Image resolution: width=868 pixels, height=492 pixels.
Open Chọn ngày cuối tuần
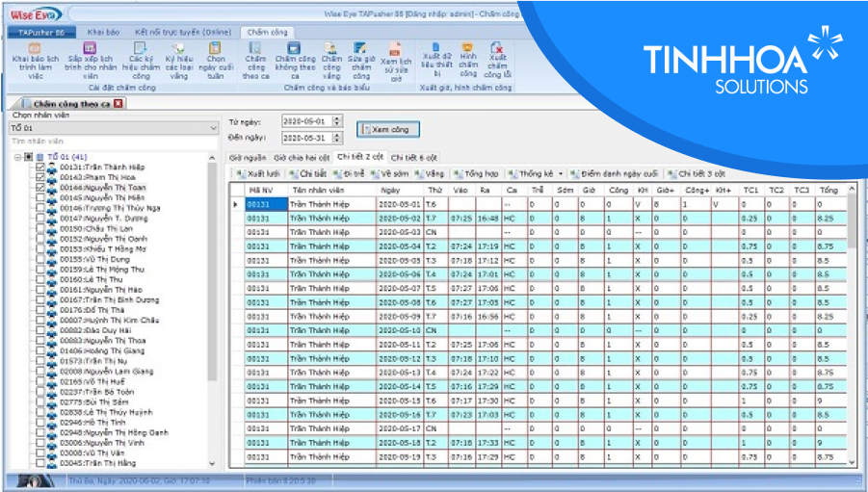(x=216, y=61)
